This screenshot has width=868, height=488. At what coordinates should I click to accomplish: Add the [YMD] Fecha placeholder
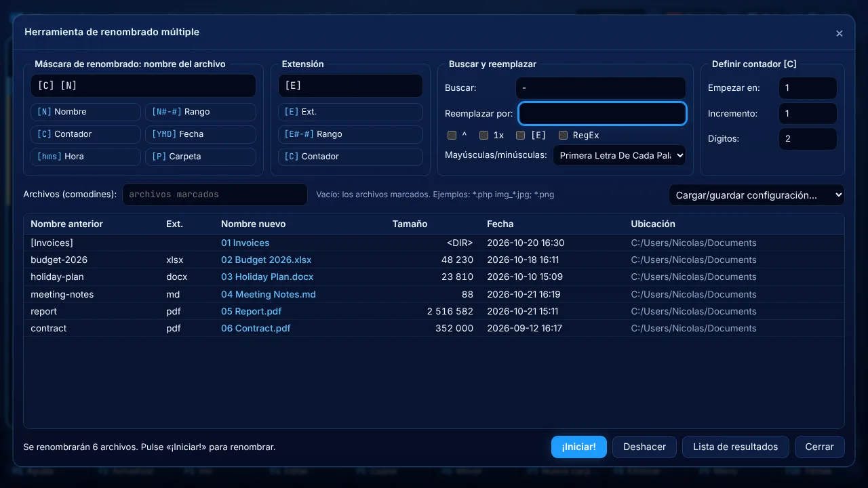coord(201,134)
